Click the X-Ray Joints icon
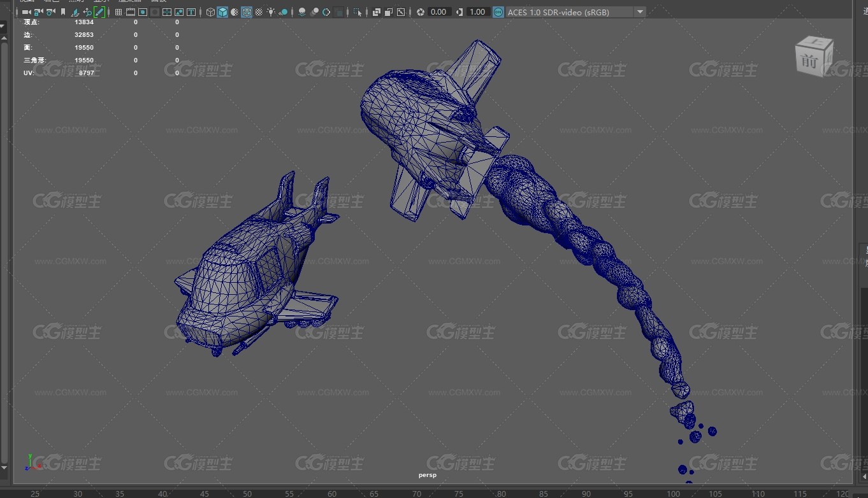 401,12
